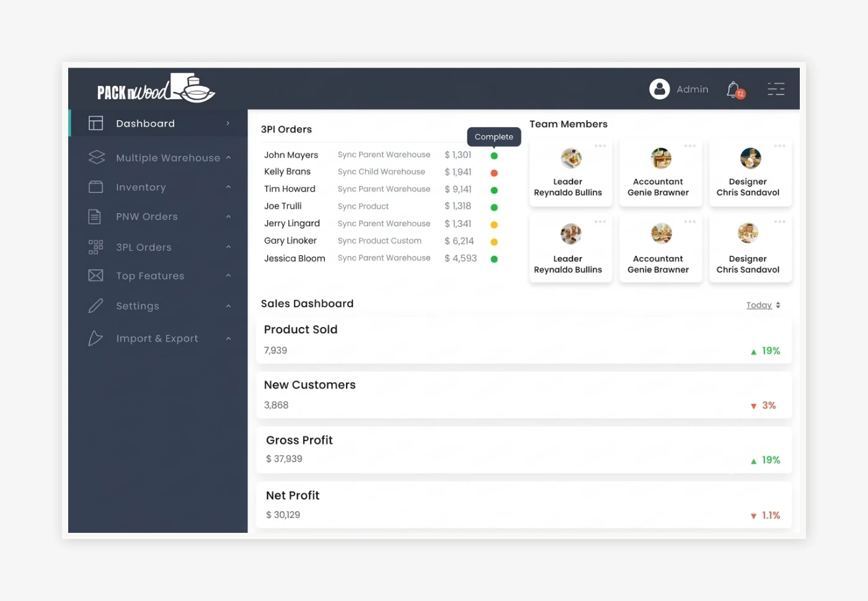
Task: Open options dots on second Accountant card
Action: click(690, 221)
